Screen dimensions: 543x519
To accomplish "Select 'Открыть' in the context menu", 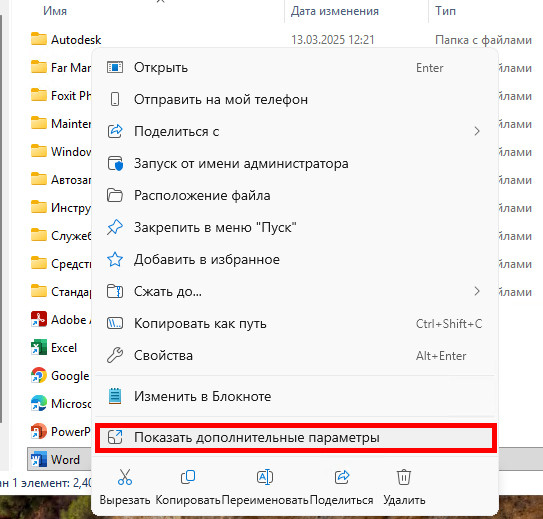I will 295,68.
